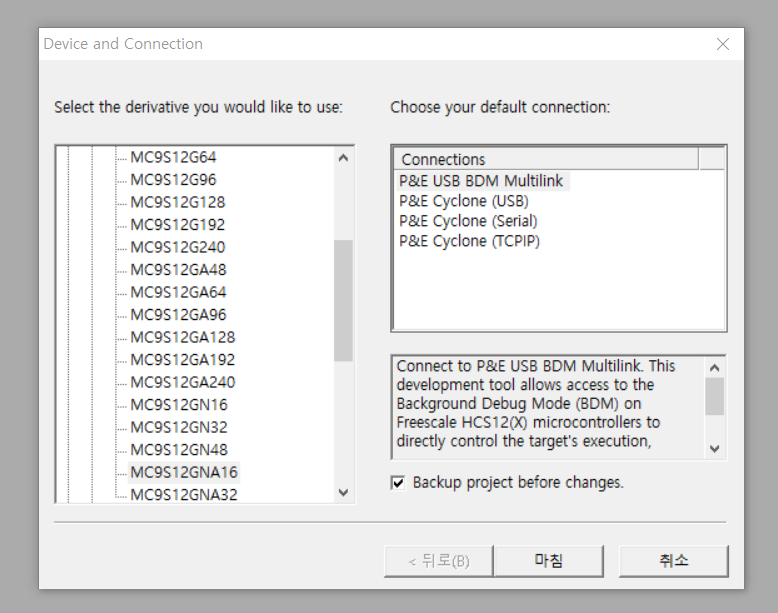The image size is (778, 613).
Task: Close the Device and Connection dialog
Action: (x=723, y=44)
